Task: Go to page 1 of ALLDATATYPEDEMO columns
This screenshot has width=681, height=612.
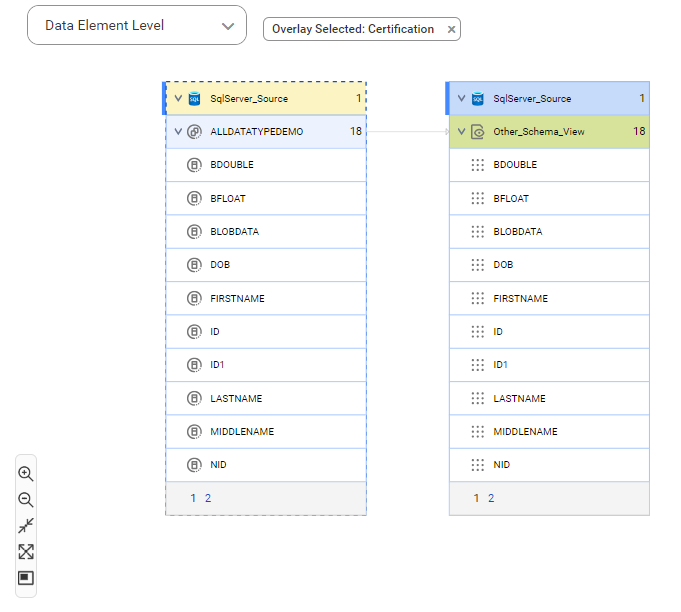Action: [x=193, y=498]
